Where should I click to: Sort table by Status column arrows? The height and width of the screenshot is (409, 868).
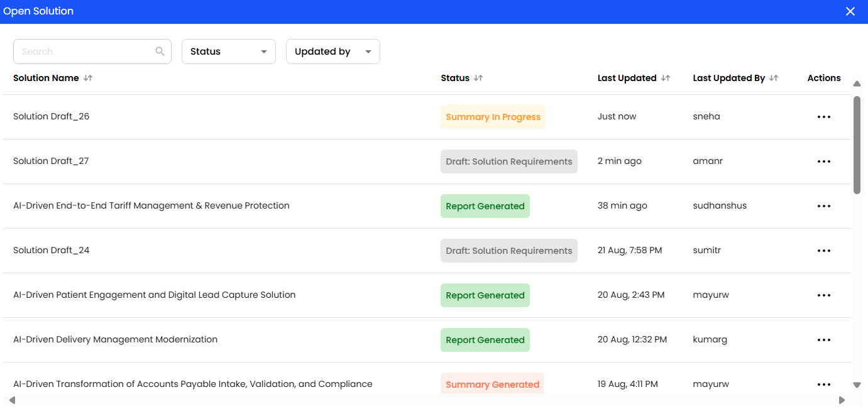(478, 78)
